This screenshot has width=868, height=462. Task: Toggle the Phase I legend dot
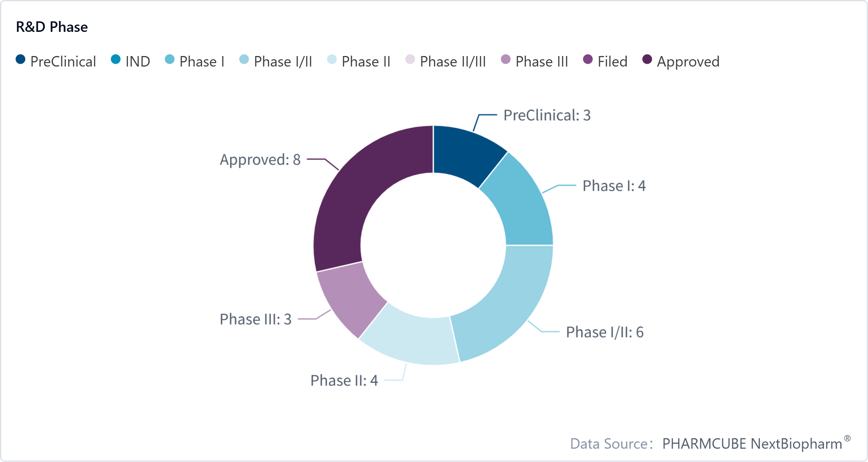tap(170, 60)
